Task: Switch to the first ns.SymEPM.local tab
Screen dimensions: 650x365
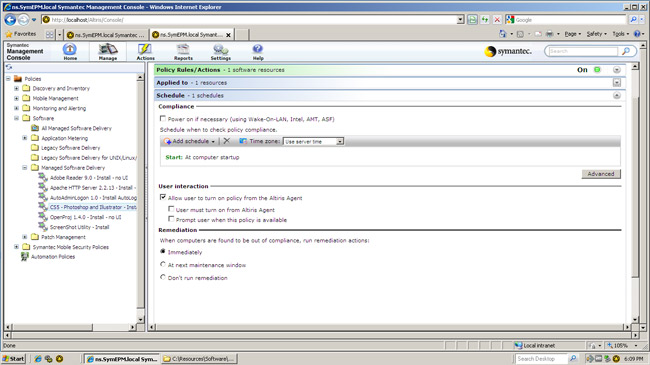Action: [x=106, y=35]
